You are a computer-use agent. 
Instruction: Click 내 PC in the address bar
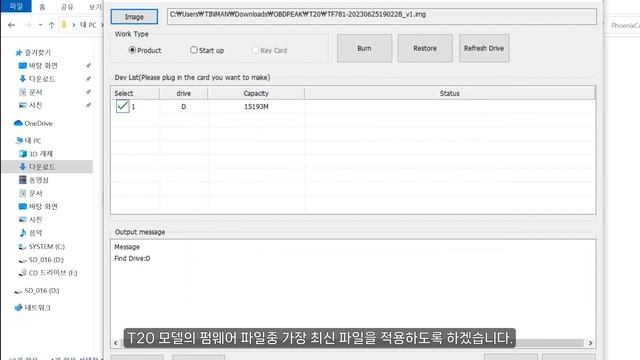pos(88,25)
